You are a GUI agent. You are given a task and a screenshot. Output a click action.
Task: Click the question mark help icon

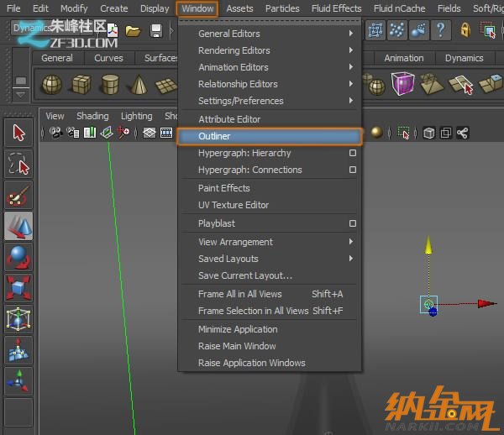[440, 31]
